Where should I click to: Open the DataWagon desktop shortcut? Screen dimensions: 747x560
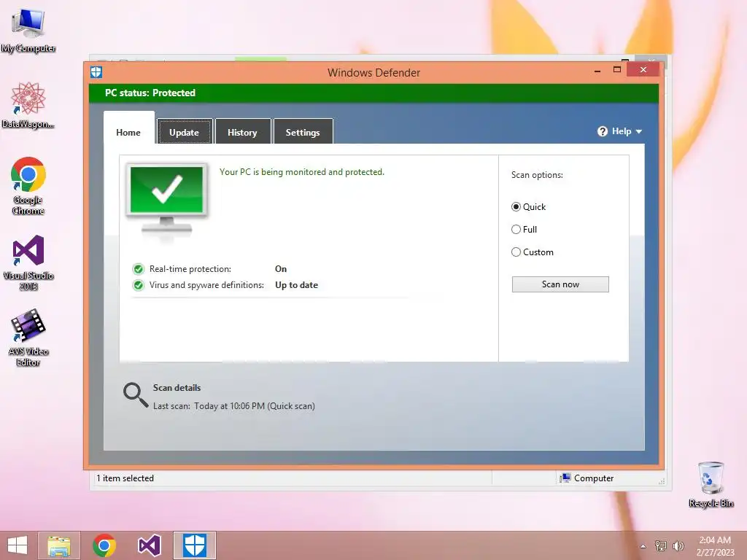pyautogui.click(x=28, y=105)
